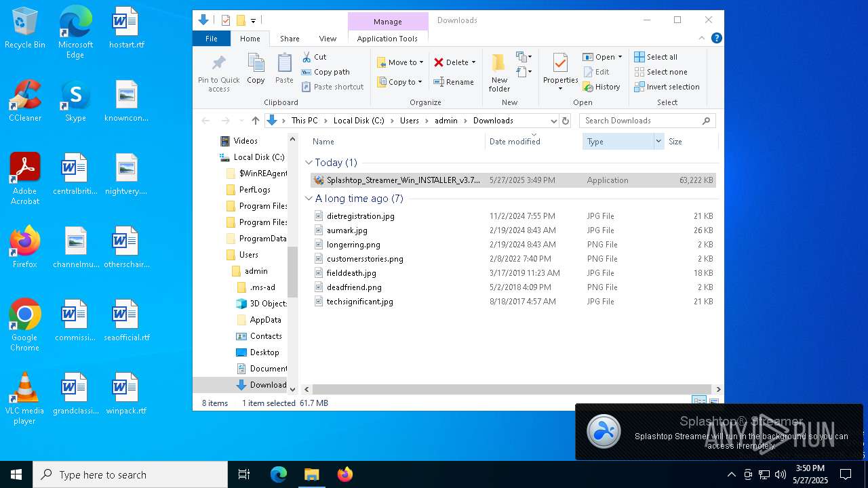
Task: Select longerring.png file
Action: [x=513, y=245]
